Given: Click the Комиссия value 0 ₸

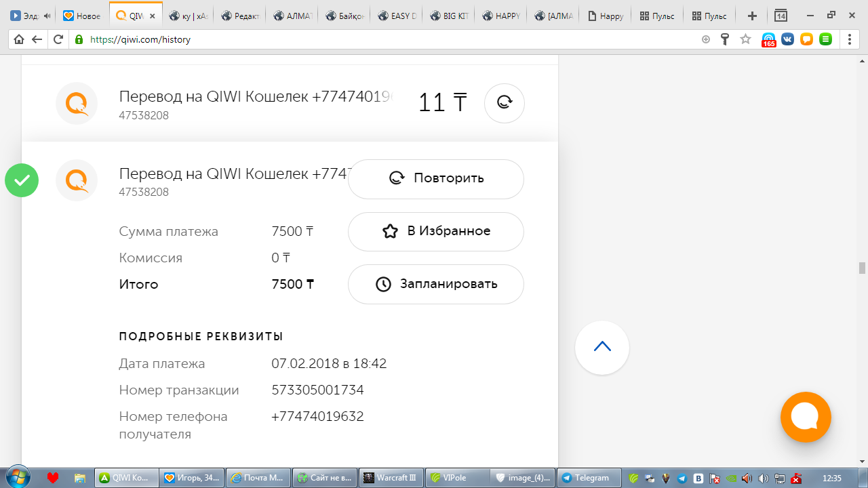Looking at the screenshot, I should click(x=281, y=258).
